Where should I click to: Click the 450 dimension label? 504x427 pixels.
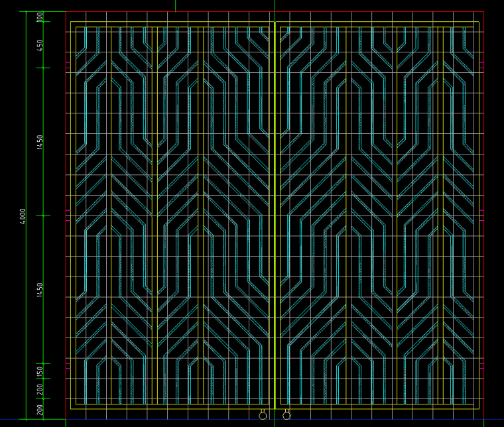pyautogui.click(x=40, y=45)
